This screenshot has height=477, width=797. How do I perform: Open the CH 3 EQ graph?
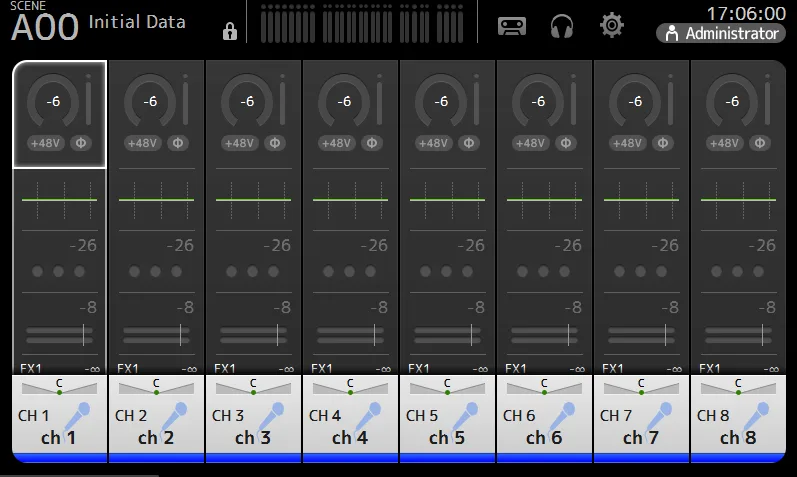[254, 200]
